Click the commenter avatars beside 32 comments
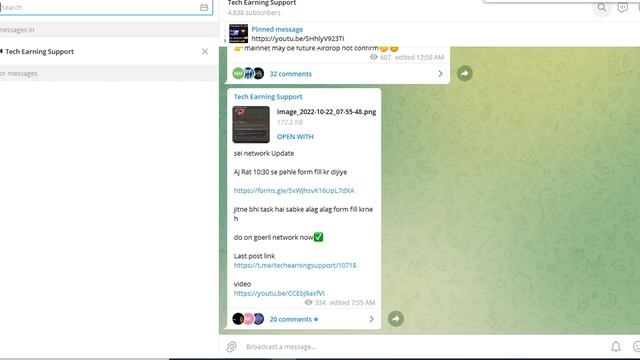Screen dimensions: 640x360 point(248,73)
